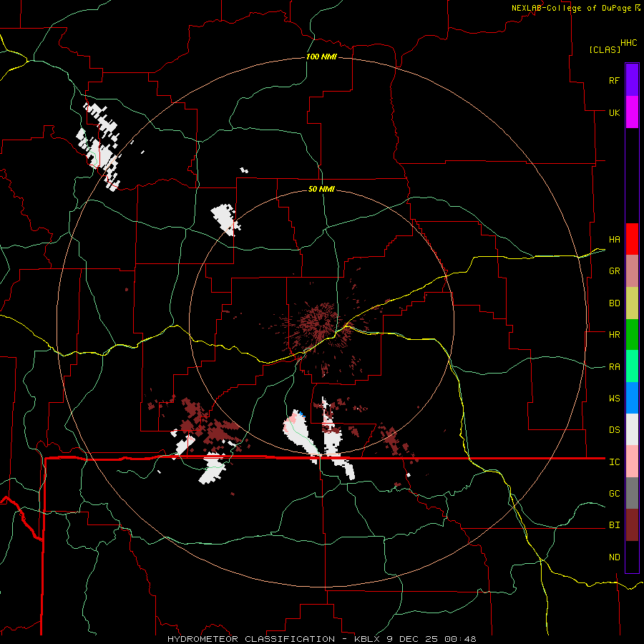The height and width of the screenshot is (644, 644).
Task: Select the gray GC legend swatch
Action: [x=632, y=493]
